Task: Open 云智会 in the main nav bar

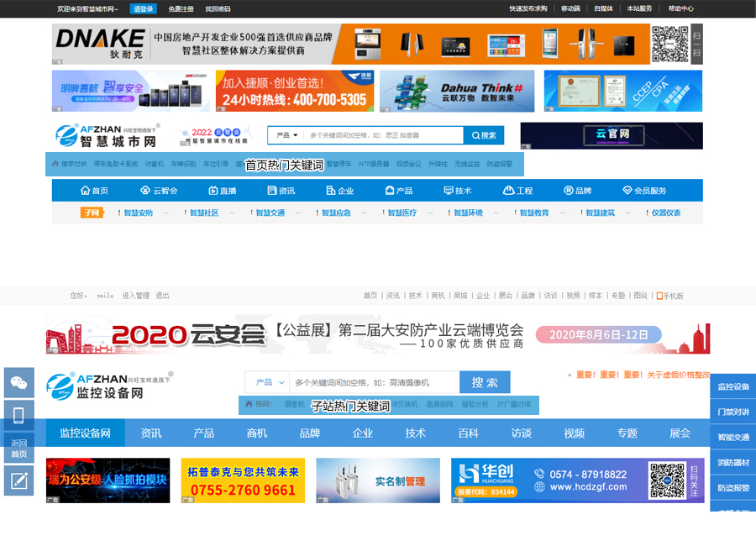Action: click(x=159, y=191)
